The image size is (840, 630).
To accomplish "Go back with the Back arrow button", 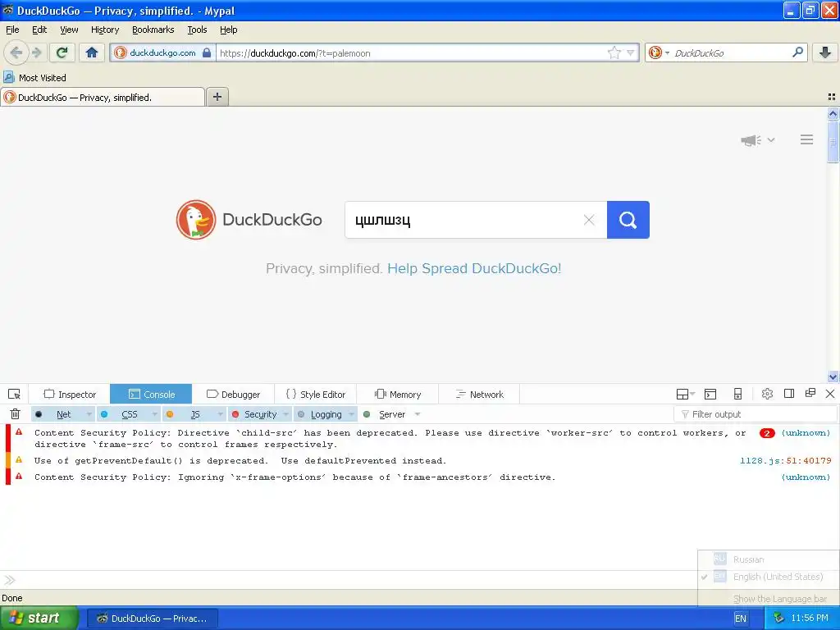I will 16,52.
